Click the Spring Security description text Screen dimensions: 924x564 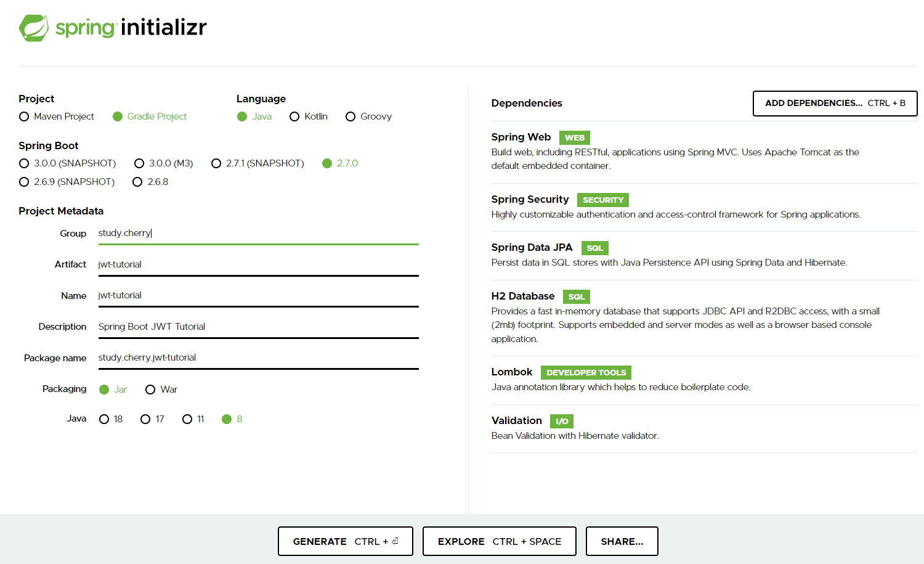coord(676,215)
